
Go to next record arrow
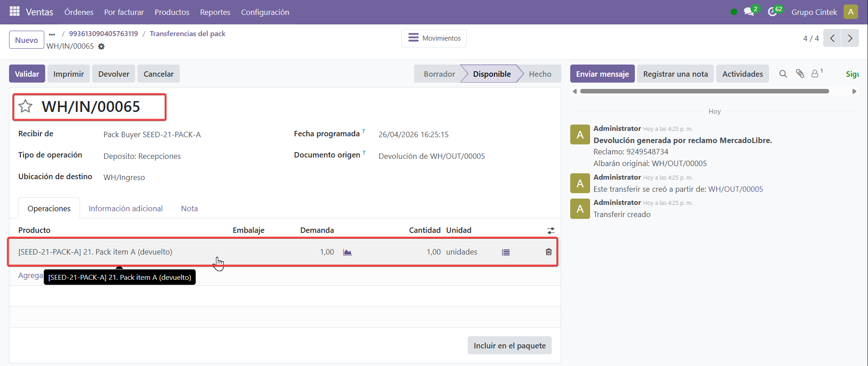pos(850,38)
